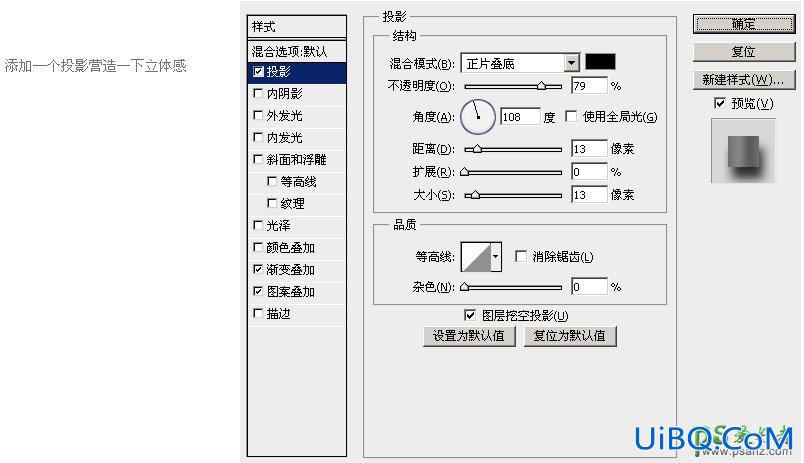Image resolution: width=804 pixels, height=463 pixels.
Task: Click the 等高线 contour preview thumbnail
Action: pos(476,257)
